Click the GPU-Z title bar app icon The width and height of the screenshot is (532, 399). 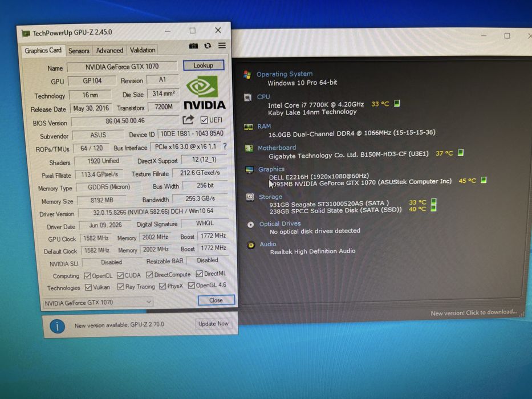click(x=26, y=33)
